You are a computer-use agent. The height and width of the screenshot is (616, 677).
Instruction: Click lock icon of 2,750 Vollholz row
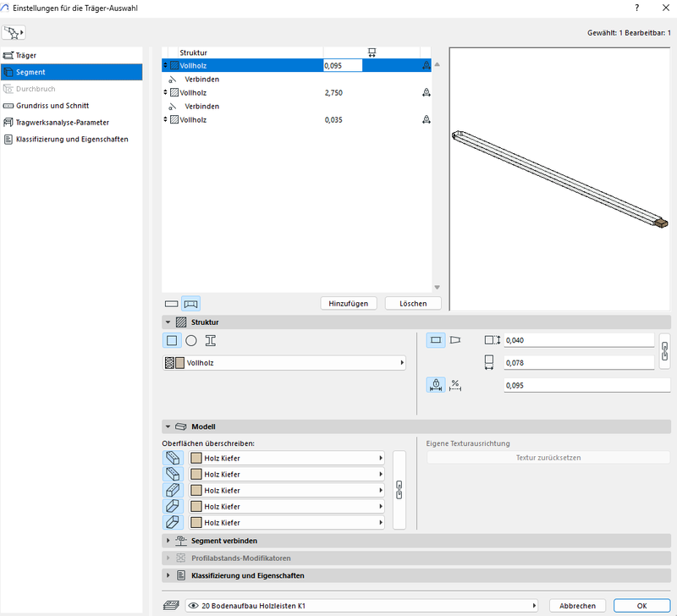(427, 92)
